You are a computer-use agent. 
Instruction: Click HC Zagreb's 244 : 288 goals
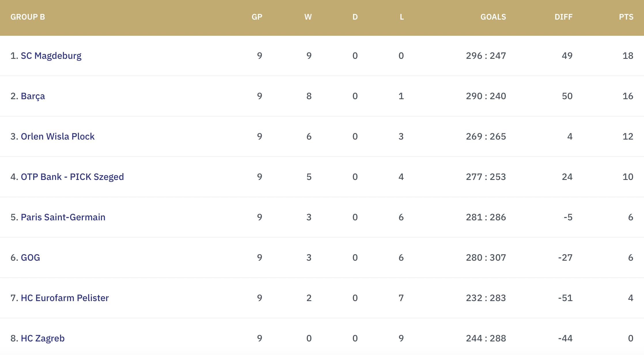(x=486, y=338)
